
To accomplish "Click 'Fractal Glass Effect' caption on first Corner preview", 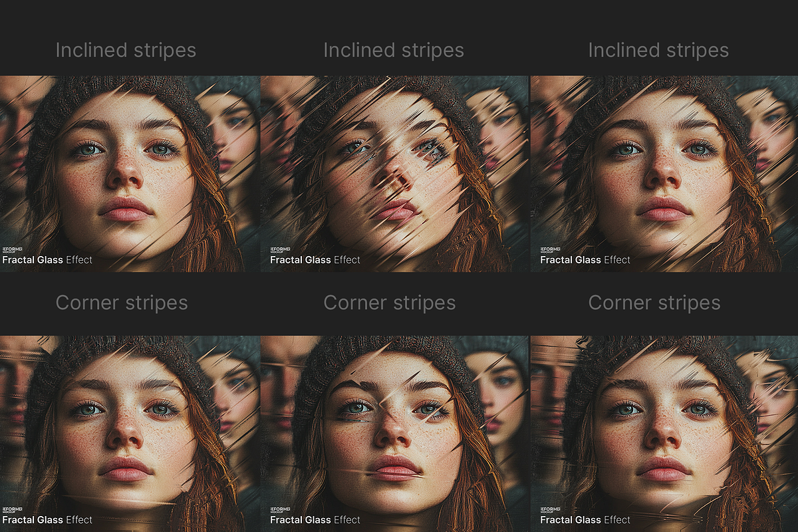I will [47, 520].
